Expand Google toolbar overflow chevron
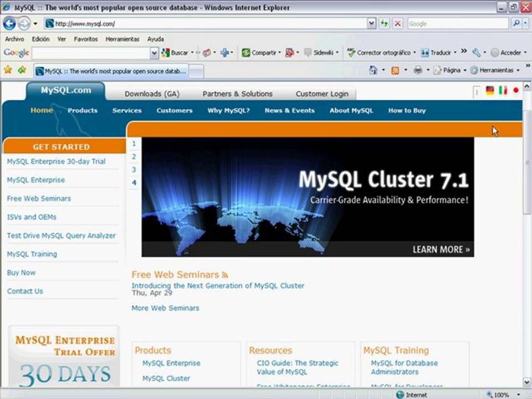Viewport: 532px width, 399px height. (x=464, y=51)
